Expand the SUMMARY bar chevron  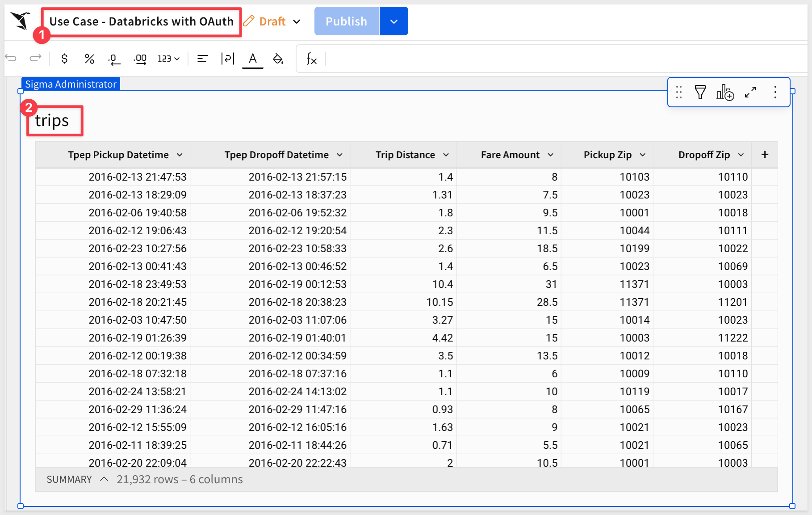pyautogui.click(x=104, y=479)
